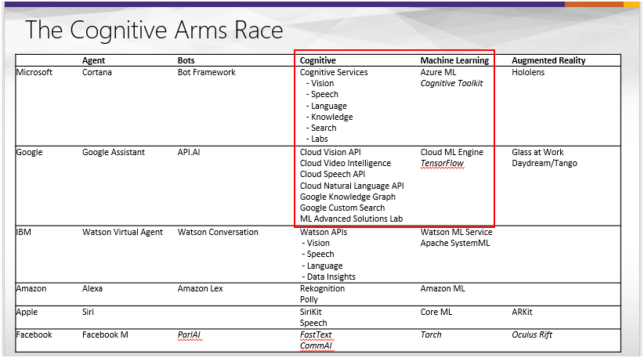Image resolution: width=644 pixels, height=358 pixels.
Task: Select the 'Watson ML Service' text
Action: (456, 233)
